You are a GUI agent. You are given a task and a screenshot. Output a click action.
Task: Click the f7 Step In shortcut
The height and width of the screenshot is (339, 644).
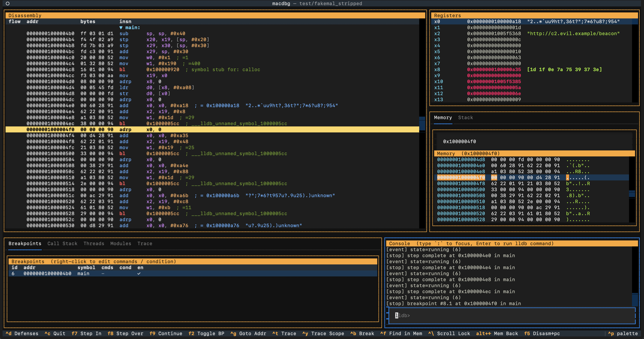[86, 333]
